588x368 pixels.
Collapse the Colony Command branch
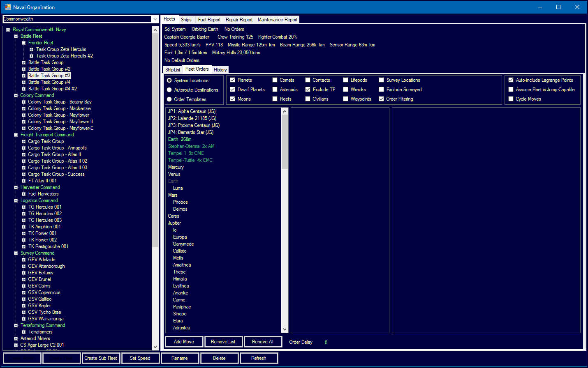click(x=16, y=95)
